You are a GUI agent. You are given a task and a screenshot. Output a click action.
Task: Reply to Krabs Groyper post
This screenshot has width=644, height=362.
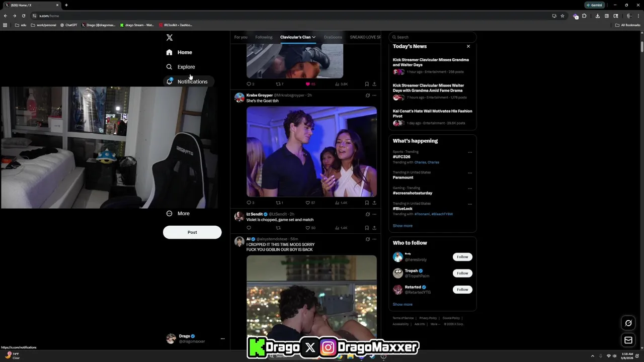coord(249,203)
